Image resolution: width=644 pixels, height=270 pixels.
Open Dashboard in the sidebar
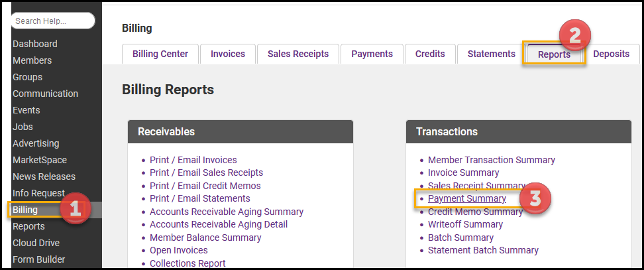pos(35,44)
